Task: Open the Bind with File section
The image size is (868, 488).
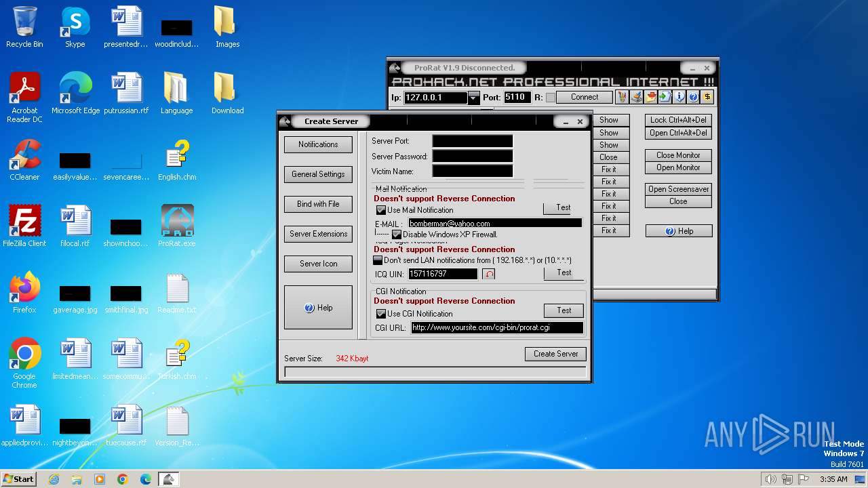Action: (x=318, y=204)
